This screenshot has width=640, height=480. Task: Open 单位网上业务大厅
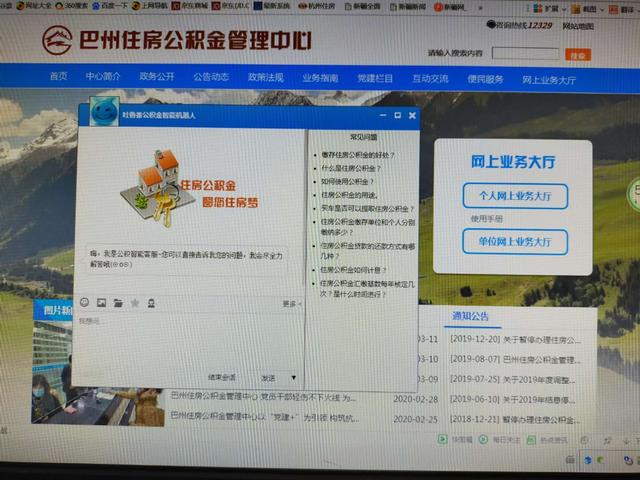pyautogui.click(x=515, y=242)
